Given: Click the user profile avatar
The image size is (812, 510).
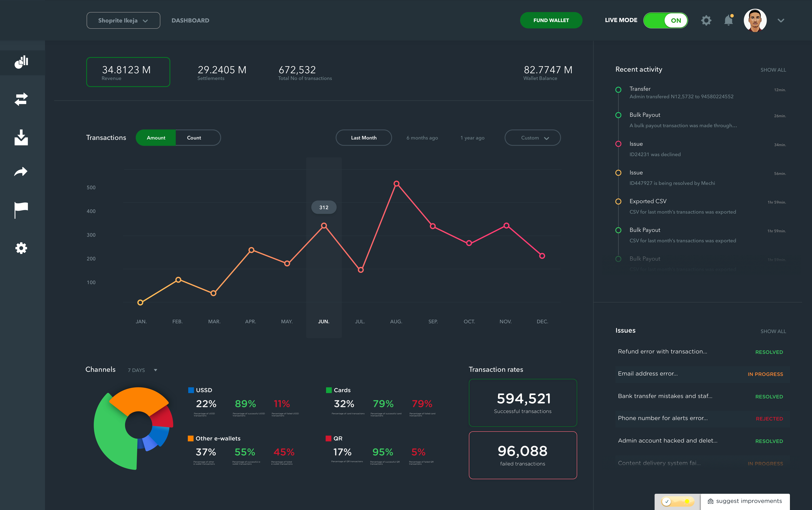Looking at the screenshot, I should (x=755, y=20).
